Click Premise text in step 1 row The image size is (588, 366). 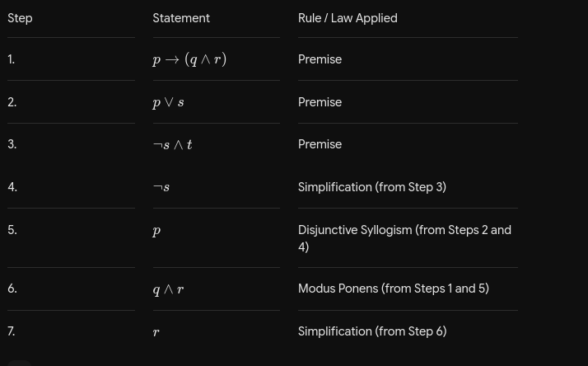320,59
